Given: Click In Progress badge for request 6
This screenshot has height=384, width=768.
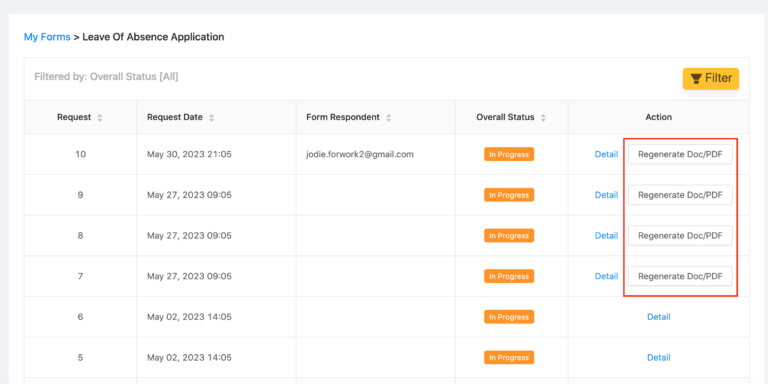Looking at the screenshot, I should 509,317.
